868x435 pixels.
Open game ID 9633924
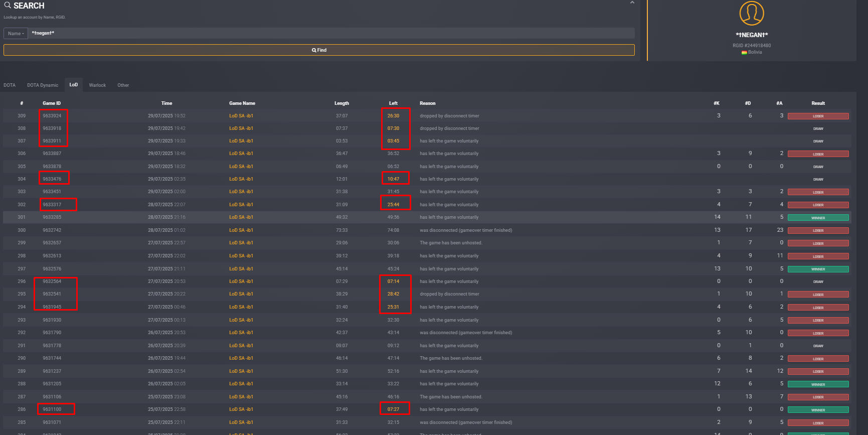click(x=52, y=116)
